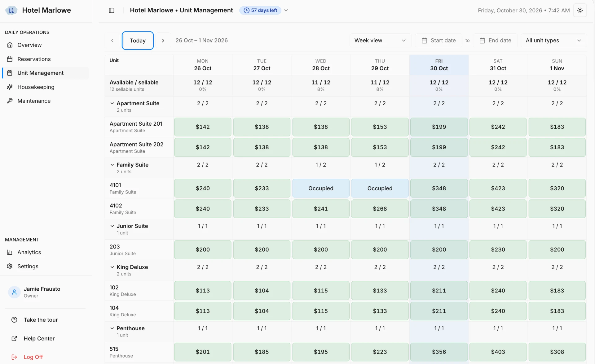The height and width of the screenshot is (364, 595).
Task: Open Maintenance in the sidebar
Action: tap(46, 101)
